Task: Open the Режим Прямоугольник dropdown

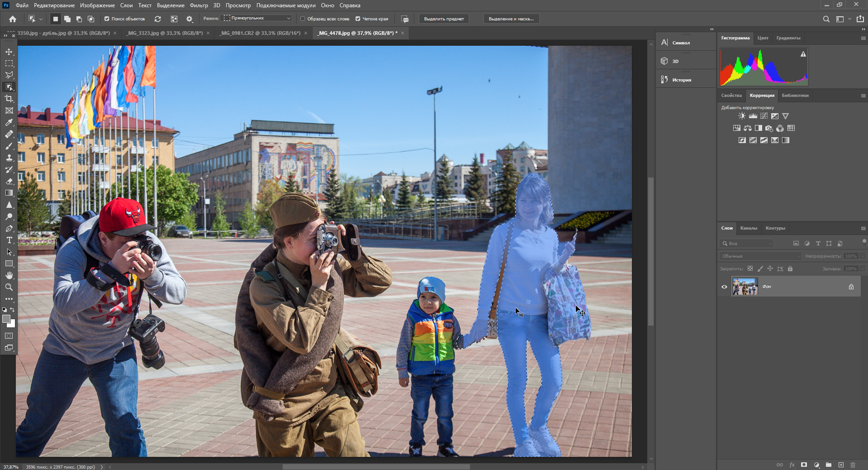Action: click(257, 18)
